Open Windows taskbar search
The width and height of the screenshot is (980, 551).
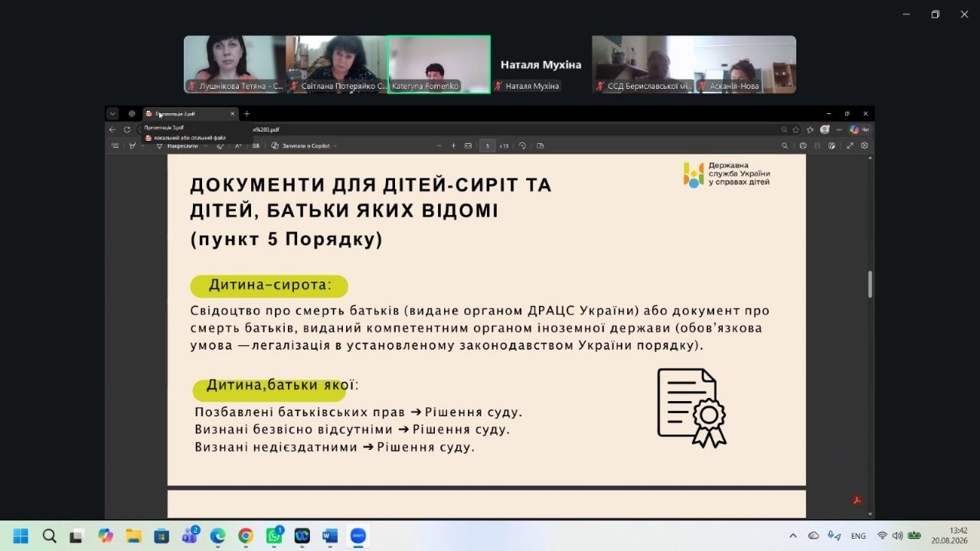click(49, 536)
